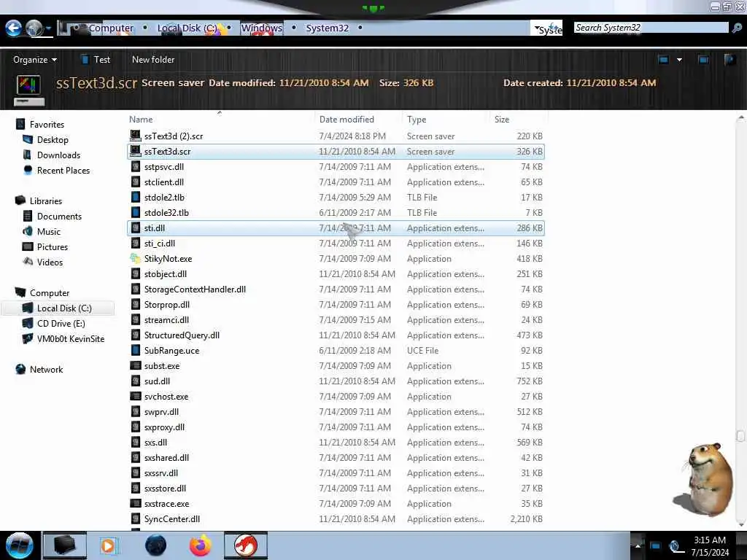Click the Test toolbar button

point(96,60)
